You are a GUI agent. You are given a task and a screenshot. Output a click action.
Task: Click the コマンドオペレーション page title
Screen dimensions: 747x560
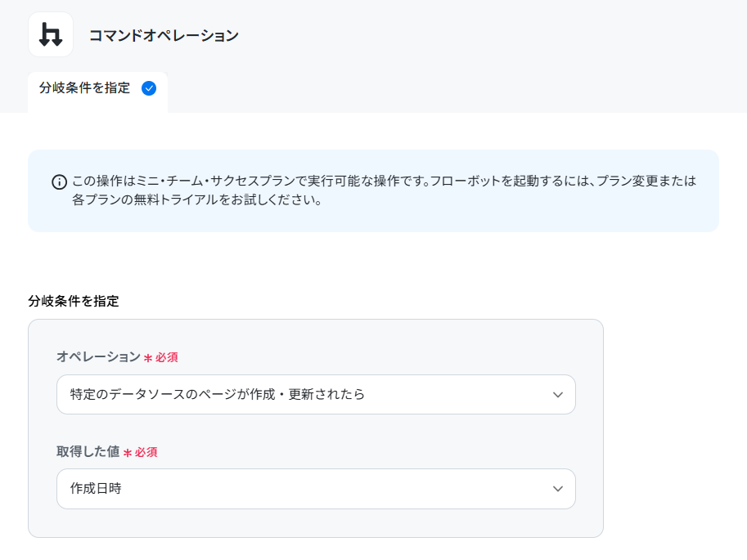164,35
